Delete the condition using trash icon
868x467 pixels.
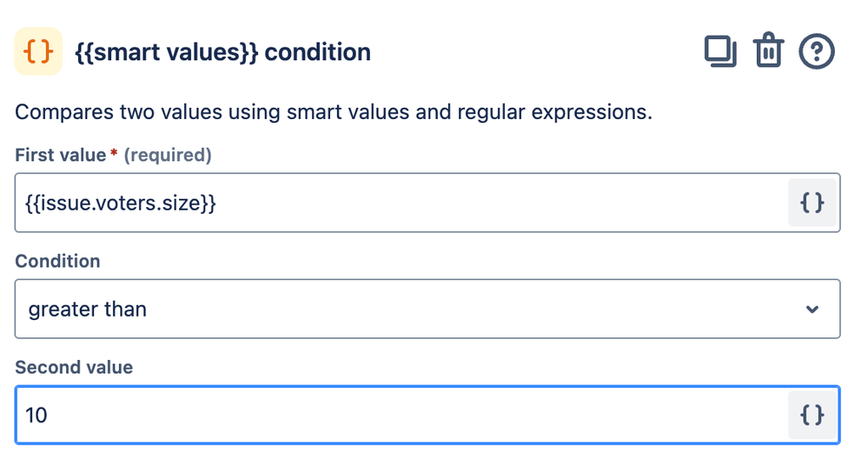click(x=768, y=52)
